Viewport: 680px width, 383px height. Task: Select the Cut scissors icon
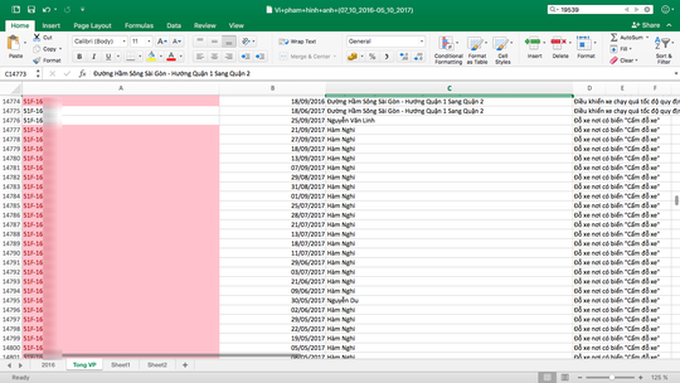coord(37,38)
